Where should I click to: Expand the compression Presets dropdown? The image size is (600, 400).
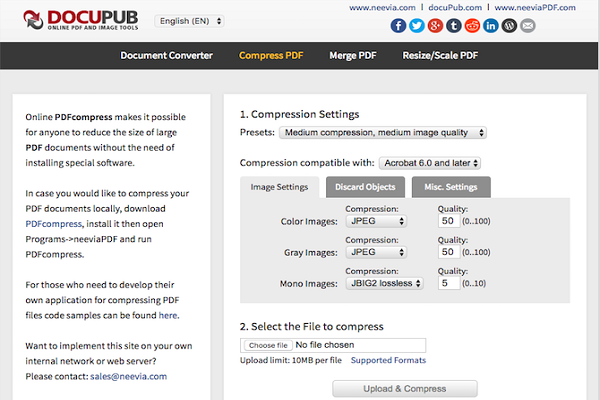(x=381, y=132)
